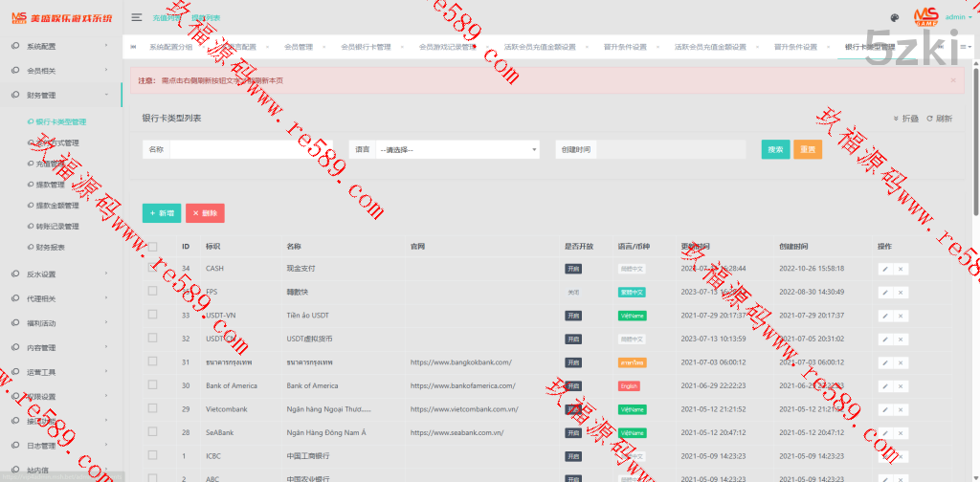Open the 语言 language dropdown
The image size is (980, 482).
click(457, 150)
